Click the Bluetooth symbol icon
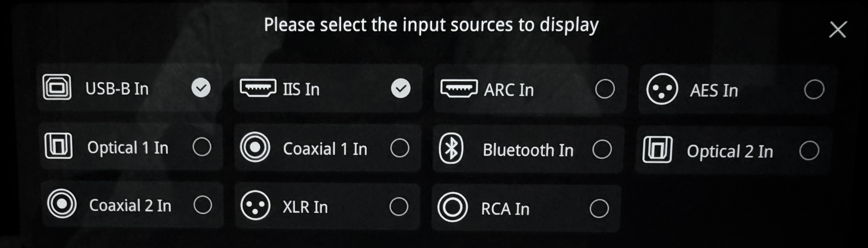This screenshot has width=868, height=248. (451, 148)
